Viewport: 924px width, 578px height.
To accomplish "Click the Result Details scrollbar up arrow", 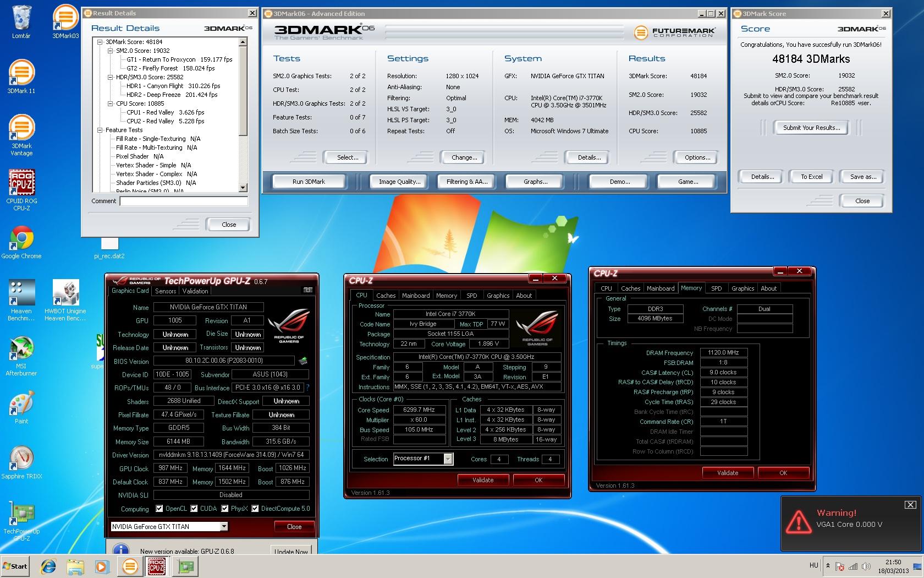I will tap(243, 42).
